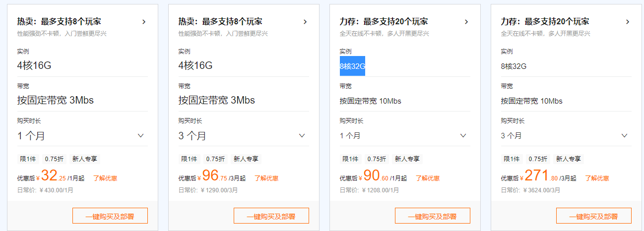Buy and deploy the ¥271.80 three-month plan
This screenshot has width=644, height=231.
click(594, 216)
